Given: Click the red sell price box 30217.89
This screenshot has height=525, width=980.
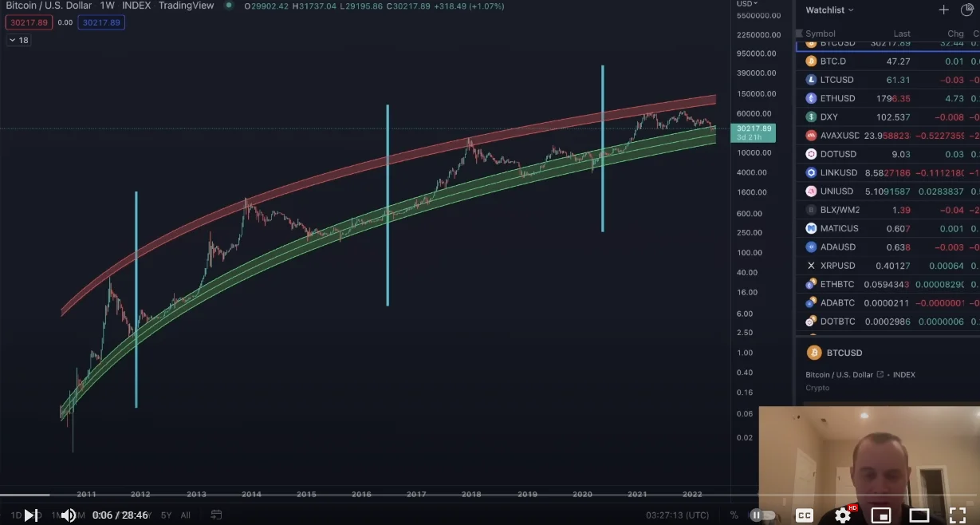Looking at the screenshot, I should [29, 22].
